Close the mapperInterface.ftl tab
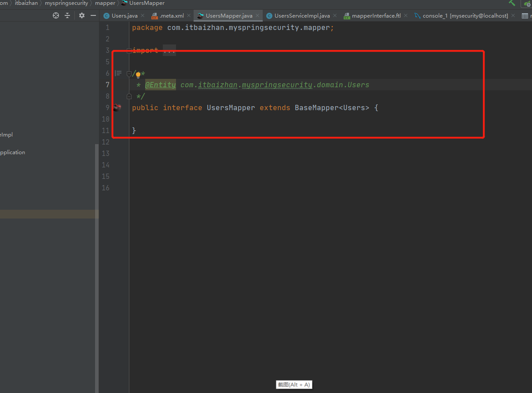This screenshot has width=532, height=393. click(x=406, y=15)
